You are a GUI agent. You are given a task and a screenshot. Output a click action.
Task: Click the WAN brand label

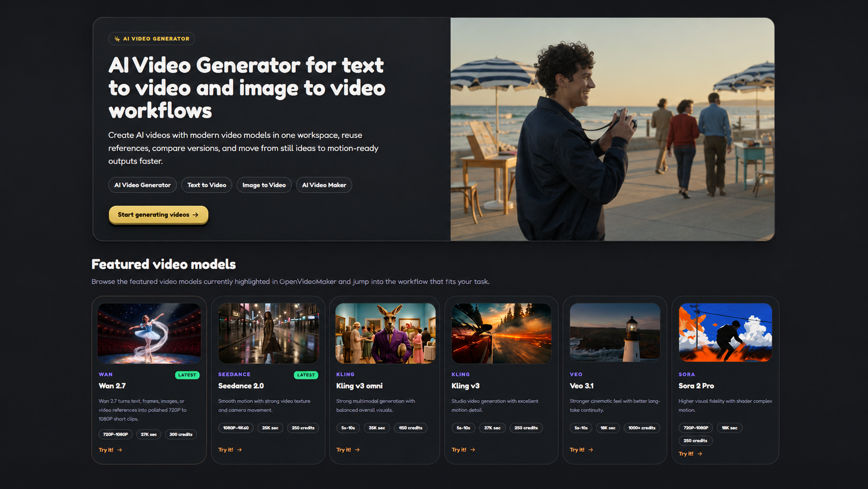point(105,375)
